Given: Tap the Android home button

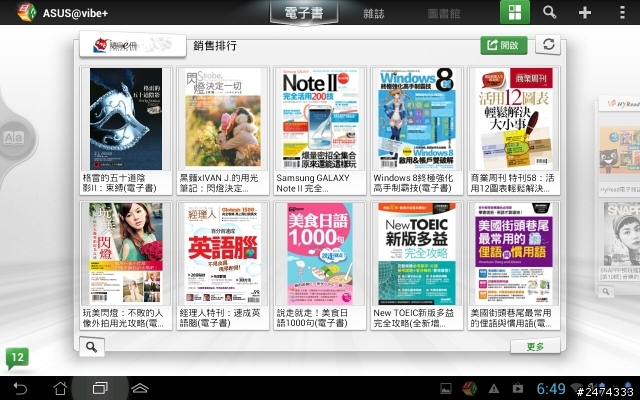Looking at the screenshot, I should 60,388.
